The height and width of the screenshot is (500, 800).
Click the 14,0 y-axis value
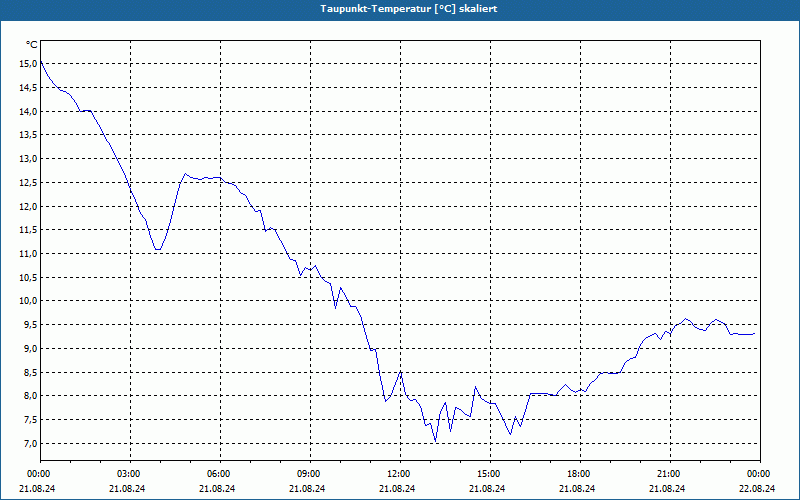pos(29,111)
